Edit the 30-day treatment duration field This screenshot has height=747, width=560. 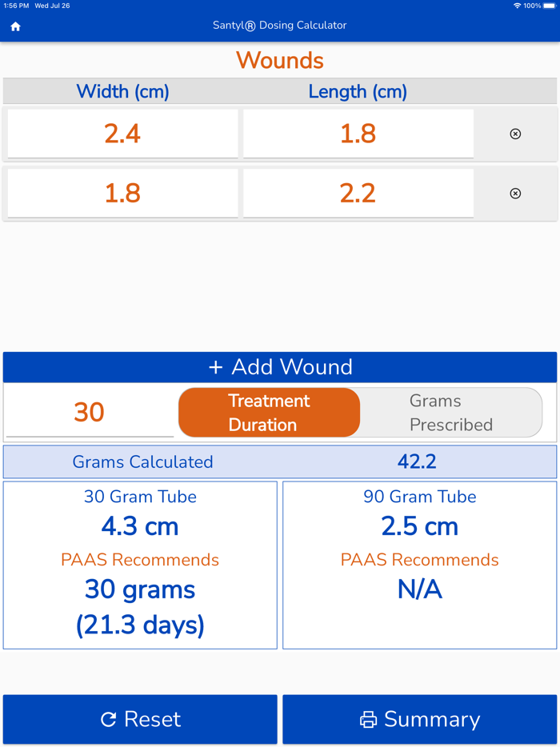[x=88, y=412]
